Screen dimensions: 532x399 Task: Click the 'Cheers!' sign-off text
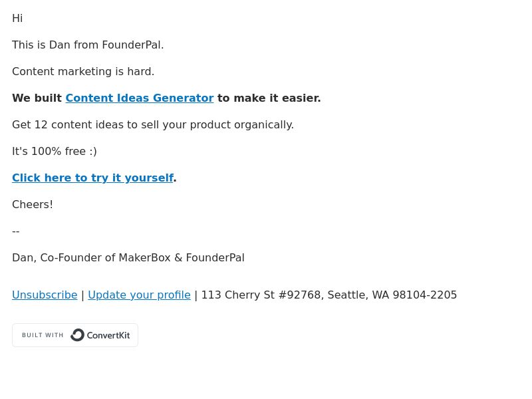click(x=33, y=205)
